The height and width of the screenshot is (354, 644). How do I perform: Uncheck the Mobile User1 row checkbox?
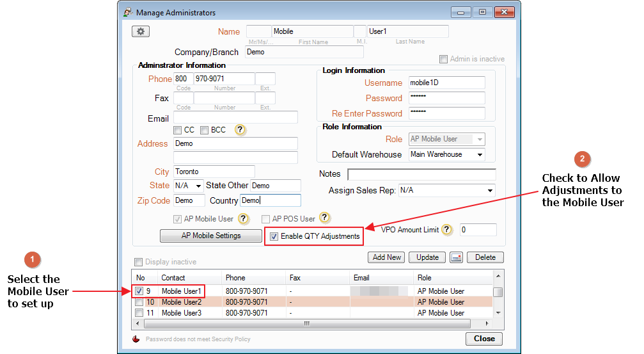click(x=139, y=291)
